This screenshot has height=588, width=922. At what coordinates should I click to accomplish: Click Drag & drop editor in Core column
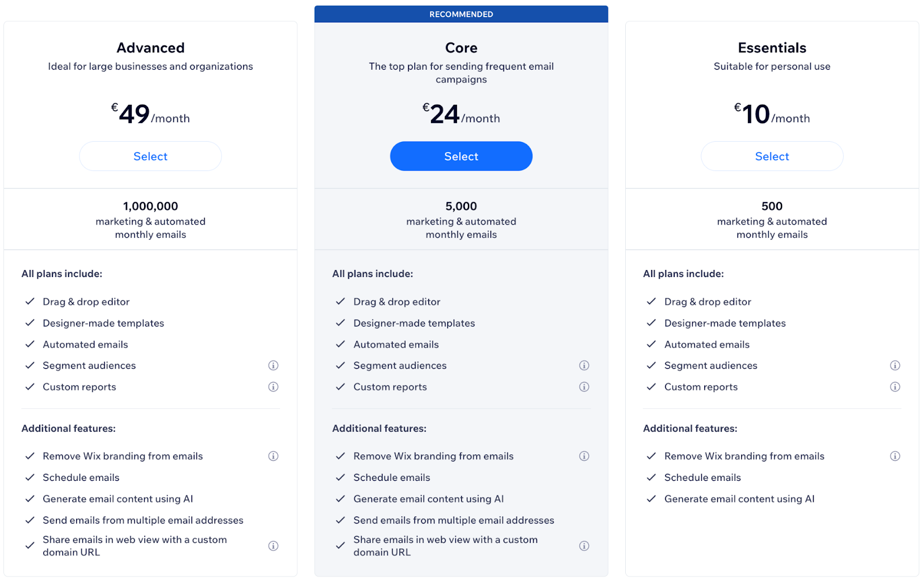pyautogui.click(x=396, y=301)
